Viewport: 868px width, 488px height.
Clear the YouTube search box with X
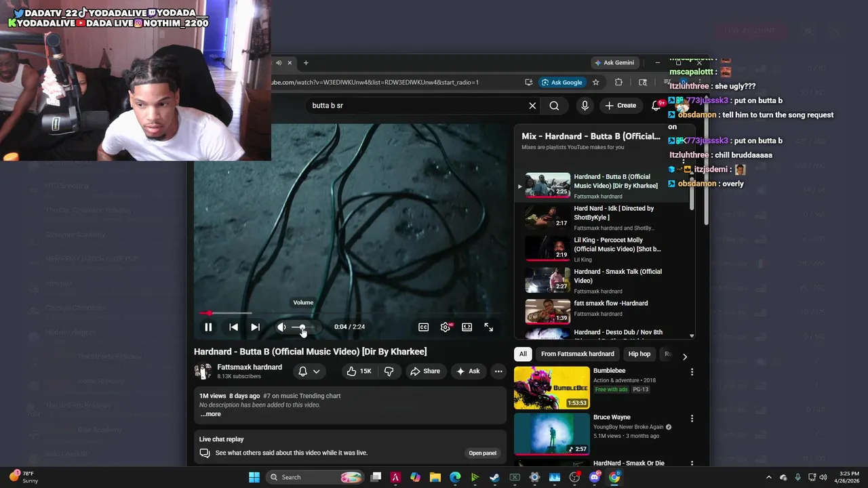(532, 106)
